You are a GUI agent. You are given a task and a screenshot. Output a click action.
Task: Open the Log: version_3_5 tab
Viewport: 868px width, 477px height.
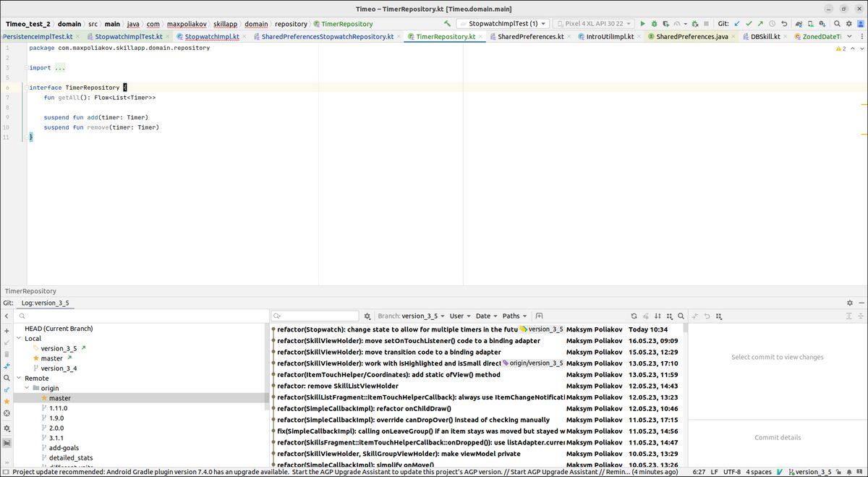(x=45, y=303)
